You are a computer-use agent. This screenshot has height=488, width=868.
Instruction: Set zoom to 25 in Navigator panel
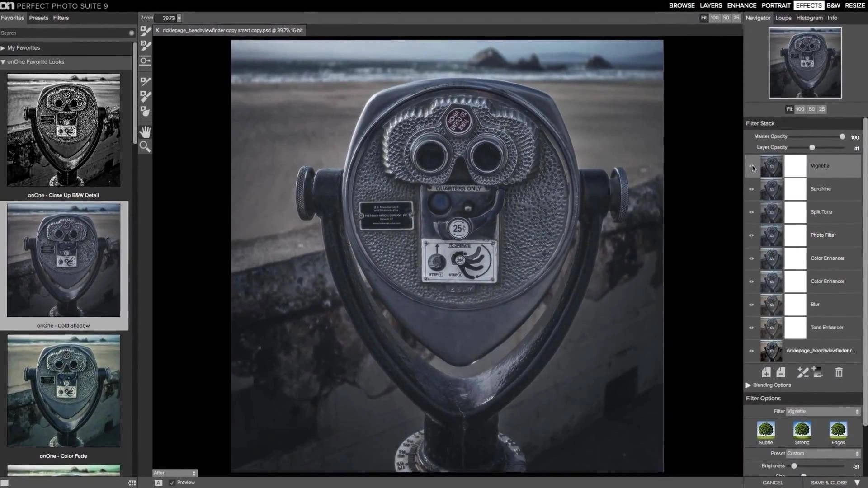822,109
